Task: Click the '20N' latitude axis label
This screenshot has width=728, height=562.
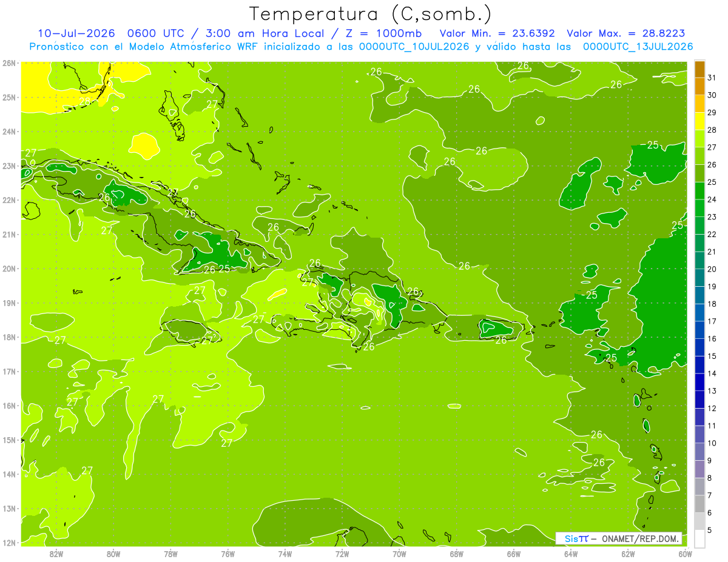Action: [x=9, y=269]
